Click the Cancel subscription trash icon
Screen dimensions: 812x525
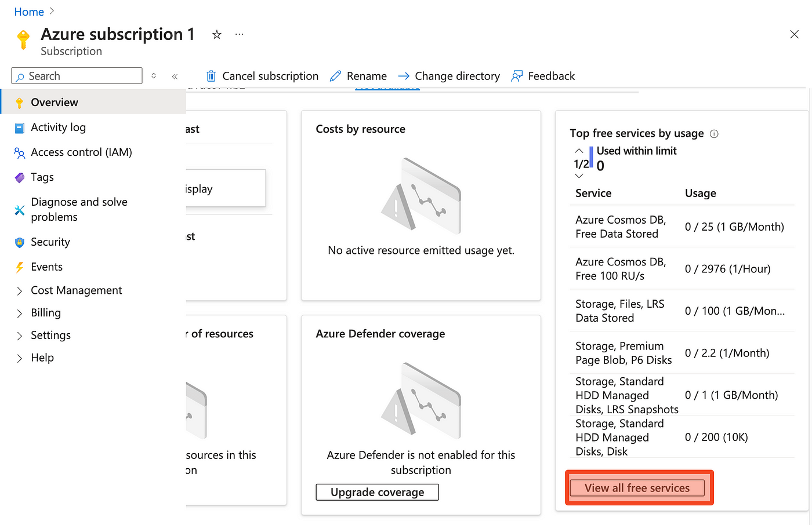tap(211, 76)
